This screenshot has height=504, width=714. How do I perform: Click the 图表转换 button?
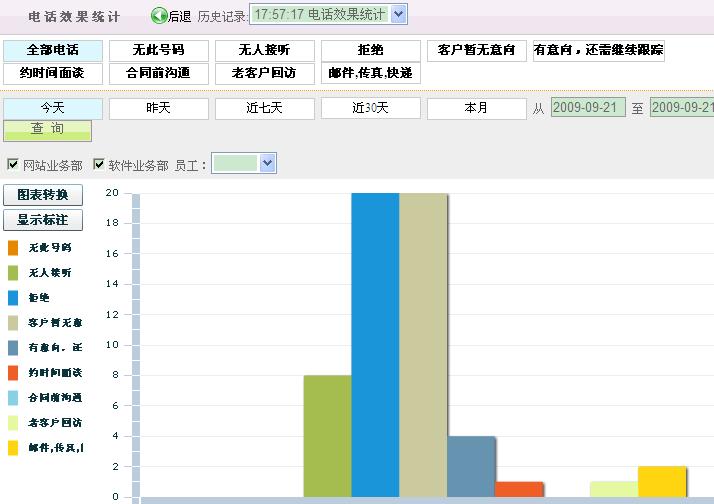point(43,195)
